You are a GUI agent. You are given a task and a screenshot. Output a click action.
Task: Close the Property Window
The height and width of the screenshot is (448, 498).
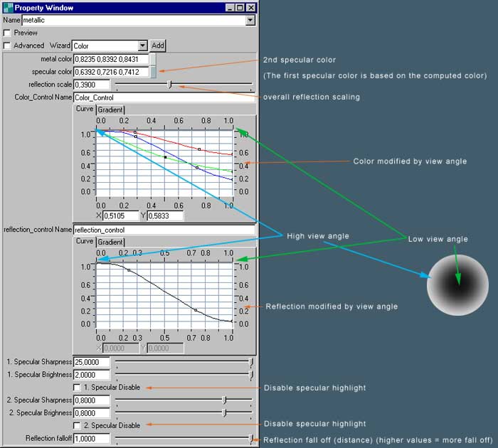[251, 8]
